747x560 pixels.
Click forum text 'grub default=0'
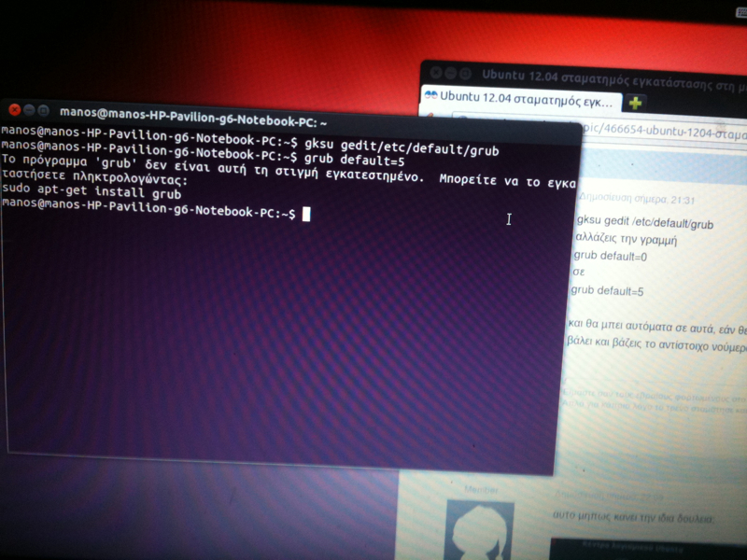611,256
